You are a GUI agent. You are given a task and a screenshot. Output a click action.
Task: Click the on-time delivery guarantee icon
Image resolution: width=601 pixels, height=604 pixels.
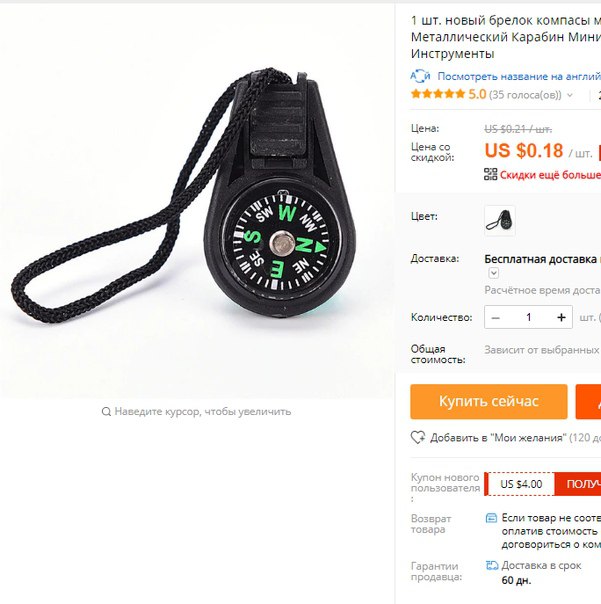492,565
